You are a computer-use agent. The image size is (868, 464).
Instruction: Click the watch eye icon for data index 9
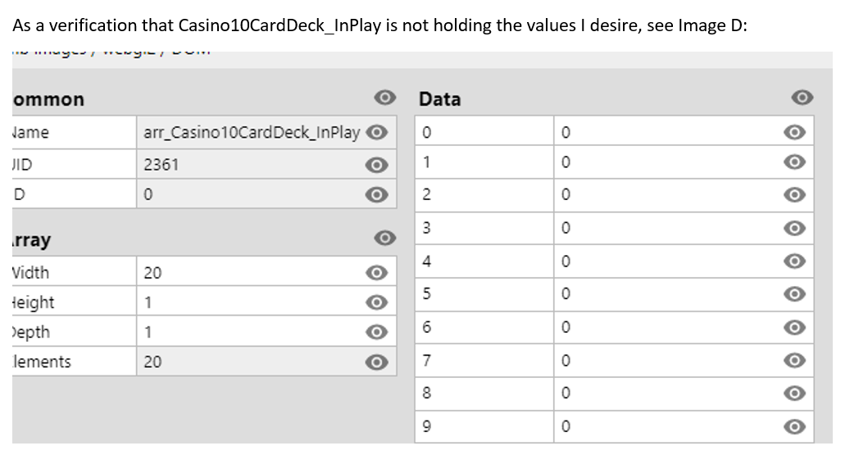click(x=794, y=426)
